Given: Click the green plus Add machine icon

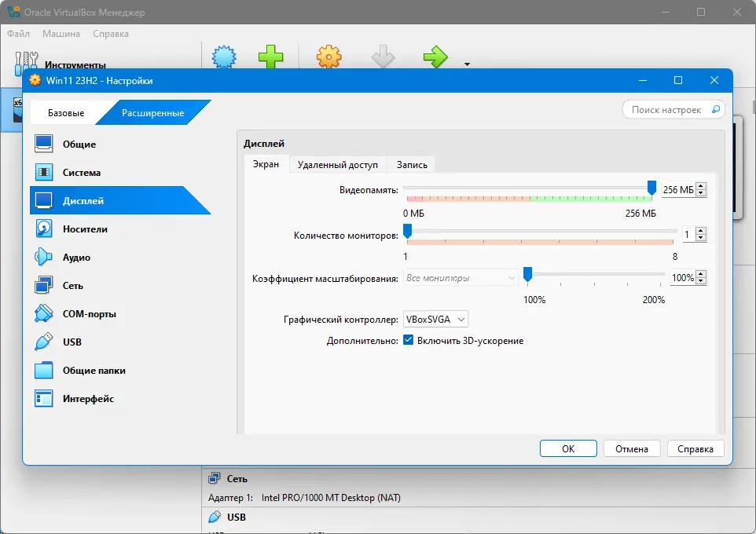Looking at the screenshot, I should pyautogui.click(x=271, y=57).
